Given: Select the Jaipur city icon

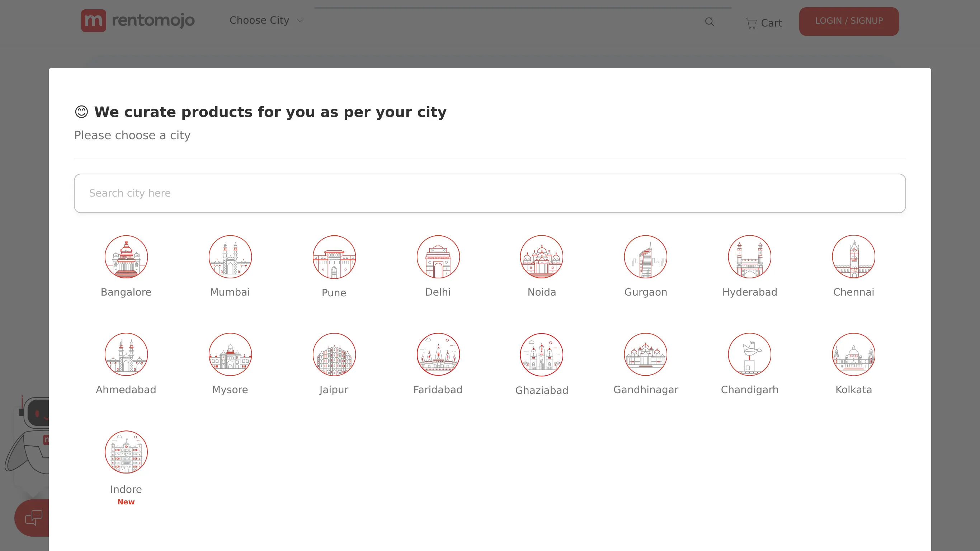Looking at the screenshot, I should coord(334,354).
